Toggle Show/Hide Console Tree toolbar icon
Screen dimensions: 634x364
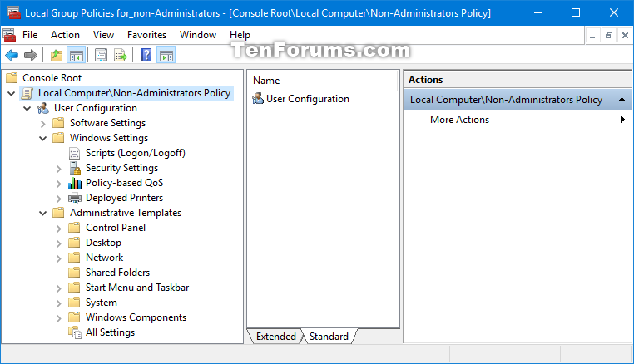[x=76, y=55]
